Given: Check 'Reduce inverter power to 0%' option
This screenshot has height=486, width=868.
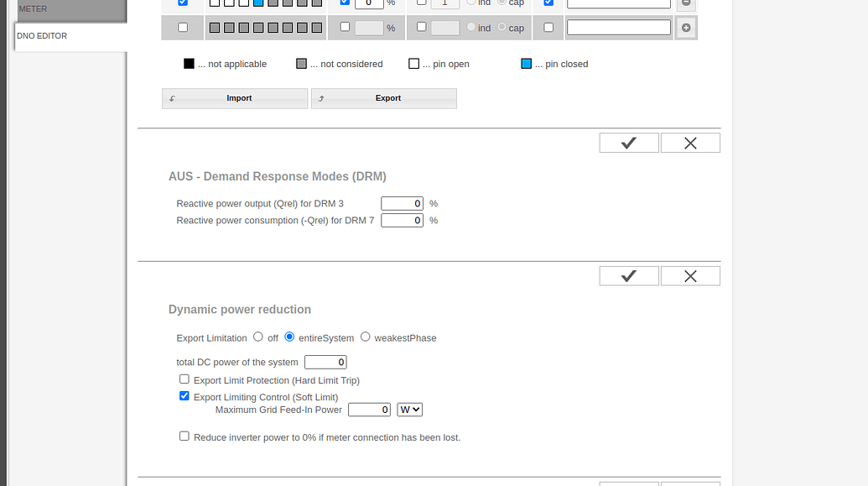Looking at the screenshot, I should point(184,436).
